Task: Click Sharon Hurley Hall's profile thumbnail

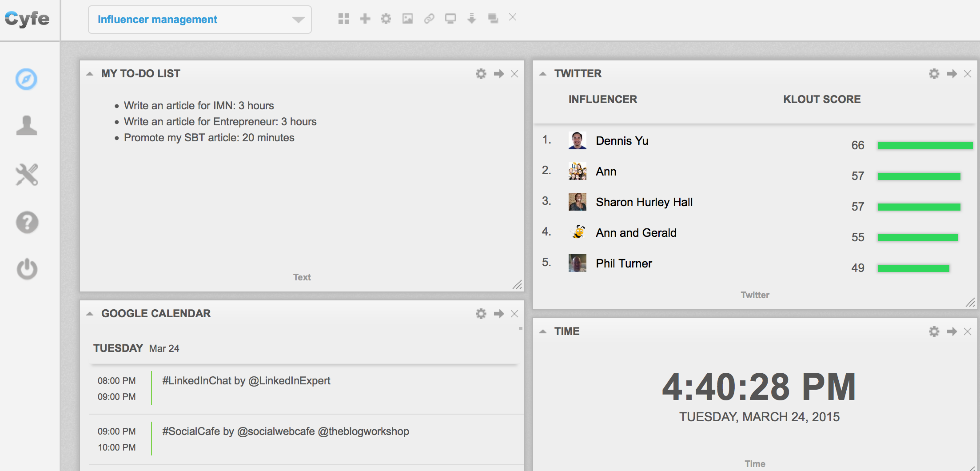Action: (x=577, y=202)
